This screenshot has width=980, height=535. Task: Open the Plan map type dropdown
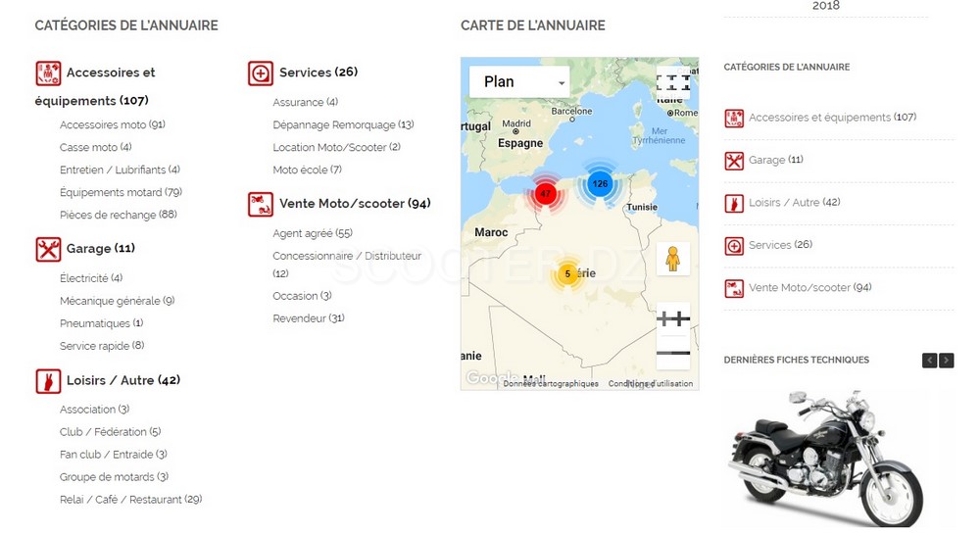click(x=519, y=82)
